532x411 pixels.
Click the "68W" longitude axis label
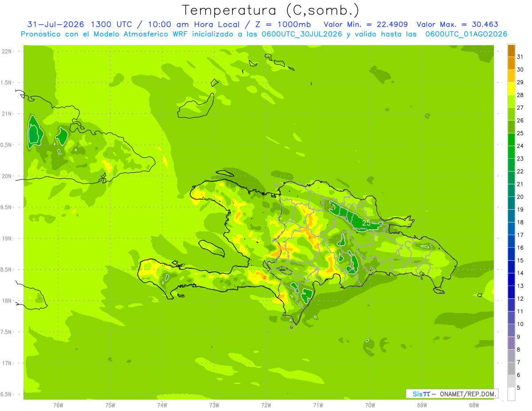pos(474,405)
